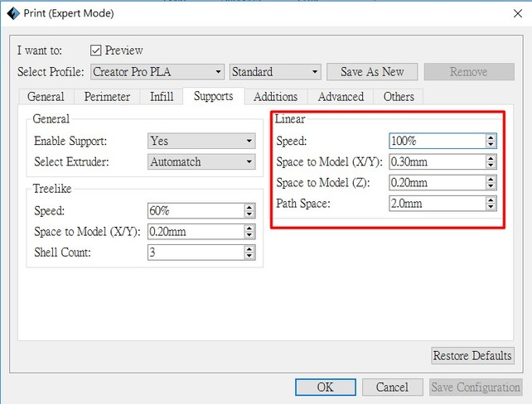Viewport: 532px width, 404px height.
Task: Adjust the Linear Speed spinner arrows
Action: pyautogui.click(x=491, y=142)
